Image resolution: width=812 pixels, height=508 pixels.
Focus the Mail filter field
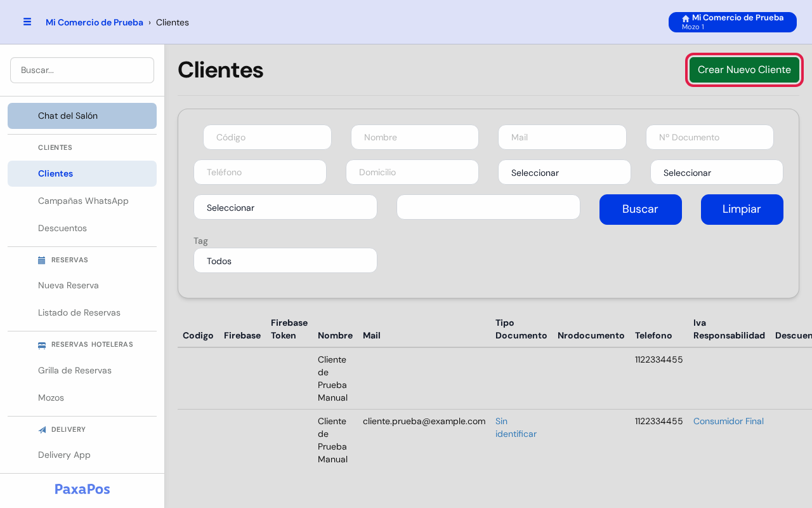click(562, 137)
